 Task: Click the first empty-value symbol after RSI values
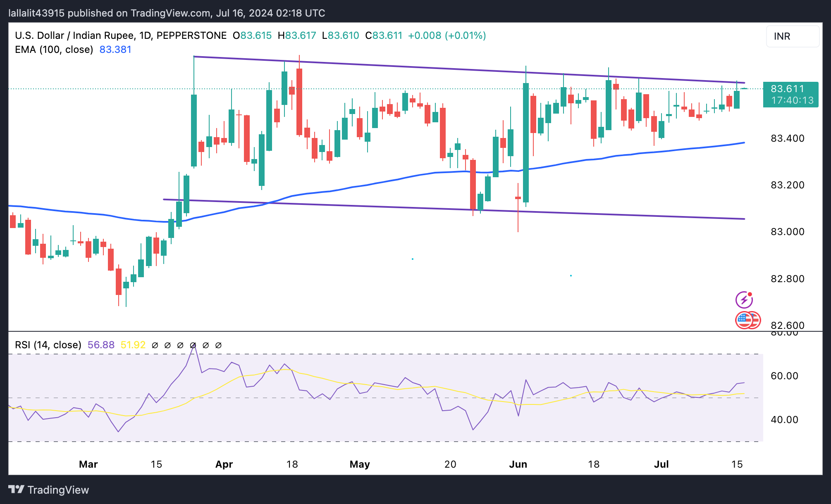pyautogui.click(x=155, y=345)
